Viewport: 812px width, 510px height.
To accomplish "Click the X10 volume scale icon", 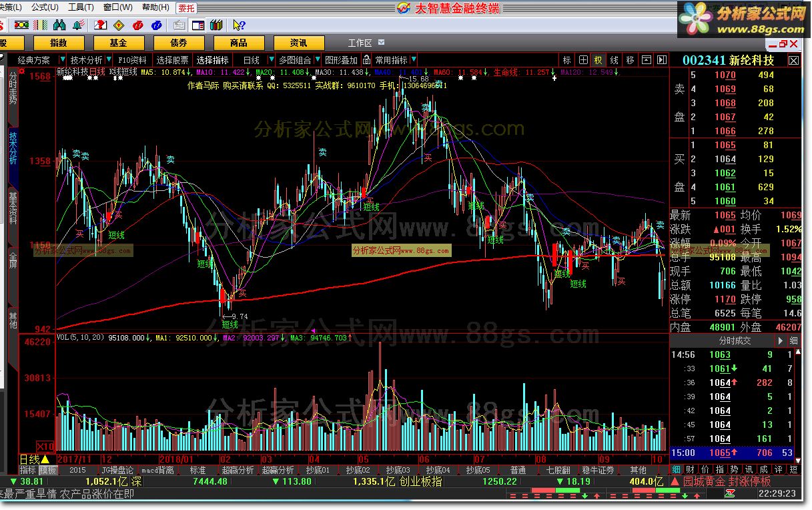I will point(45,446).
